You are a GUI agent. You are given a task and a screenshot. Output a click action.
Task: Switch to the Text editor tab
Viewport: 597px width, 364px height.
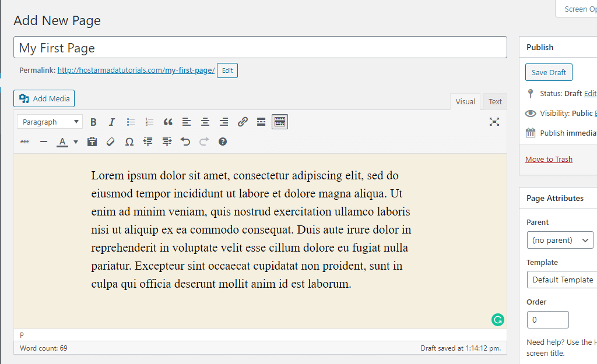tap(495, 101)
